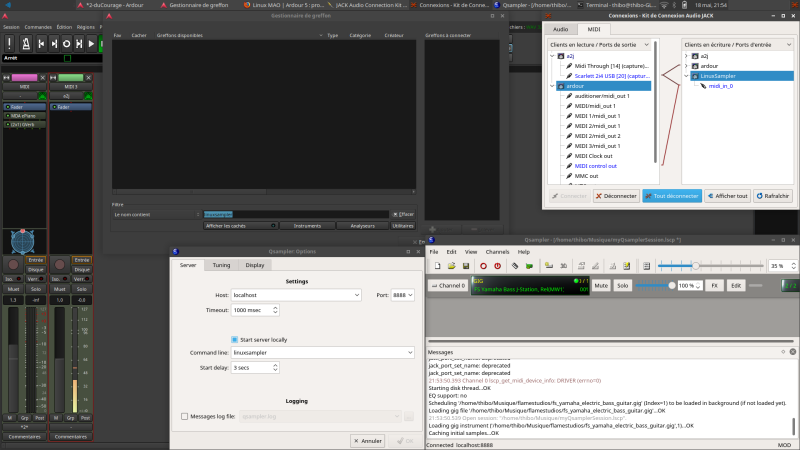Click the Ardour panic exclamation icon

[7, 44]
